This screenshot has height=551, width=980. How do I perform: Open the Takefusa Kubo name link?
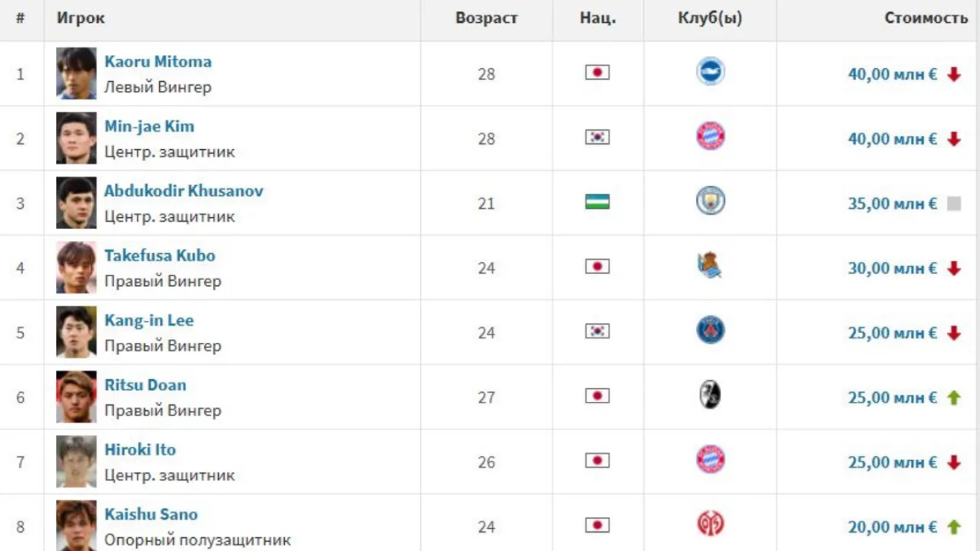click(159, 256)
